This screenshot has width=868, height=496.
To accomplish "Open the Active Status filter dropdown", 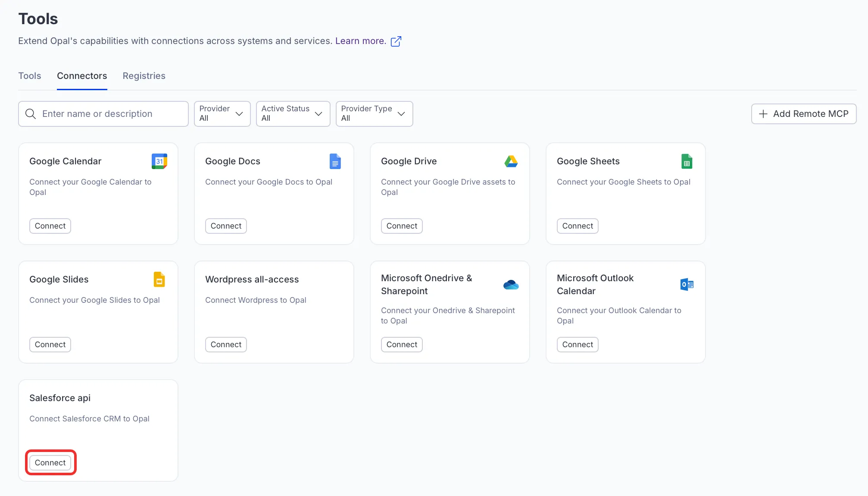I will [x=293, y=114].
